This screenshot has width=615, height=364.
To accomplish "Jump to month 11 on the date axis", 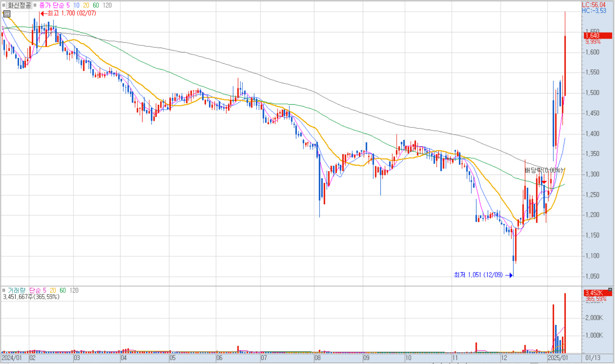I will (455, 358).
